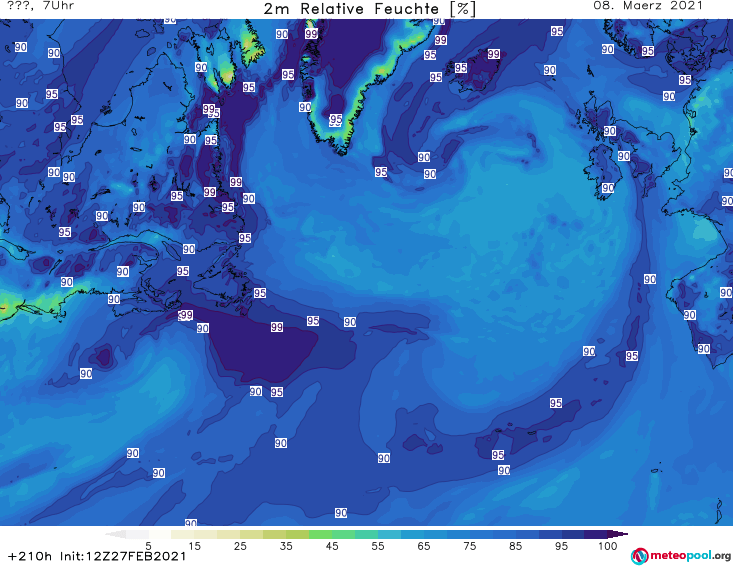
Task: Click the '95' contour label on southern Greenland
Action: pos(336,120)
